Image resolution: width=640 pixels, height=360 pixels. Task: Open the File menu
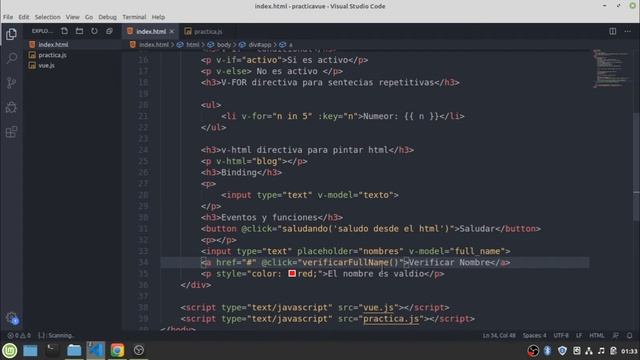8,17
